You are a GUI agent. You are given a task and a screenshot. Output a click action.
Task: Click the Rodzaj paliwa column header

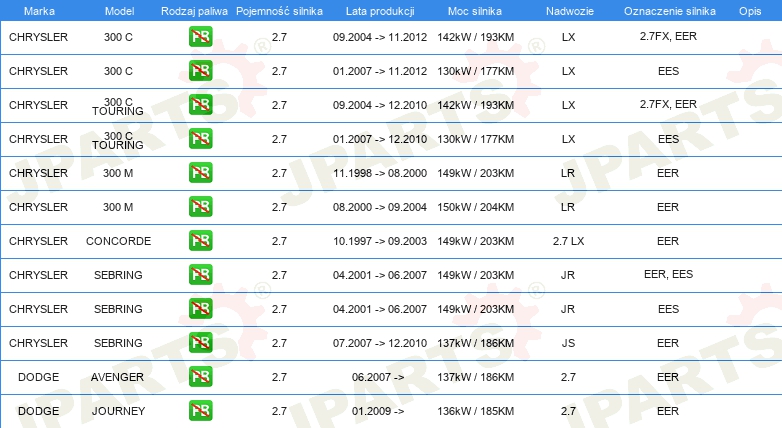194,11
